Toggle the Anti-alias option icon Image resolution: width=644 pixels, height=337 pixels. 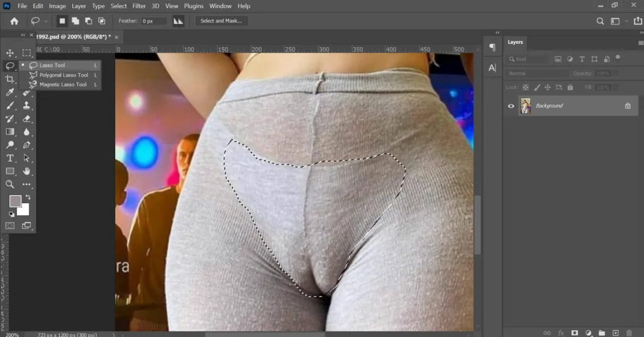coord(178,21)
